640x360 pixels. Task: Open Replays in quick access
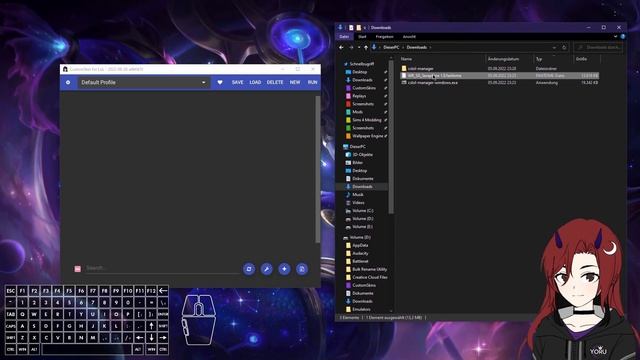(x=359, y=96)
